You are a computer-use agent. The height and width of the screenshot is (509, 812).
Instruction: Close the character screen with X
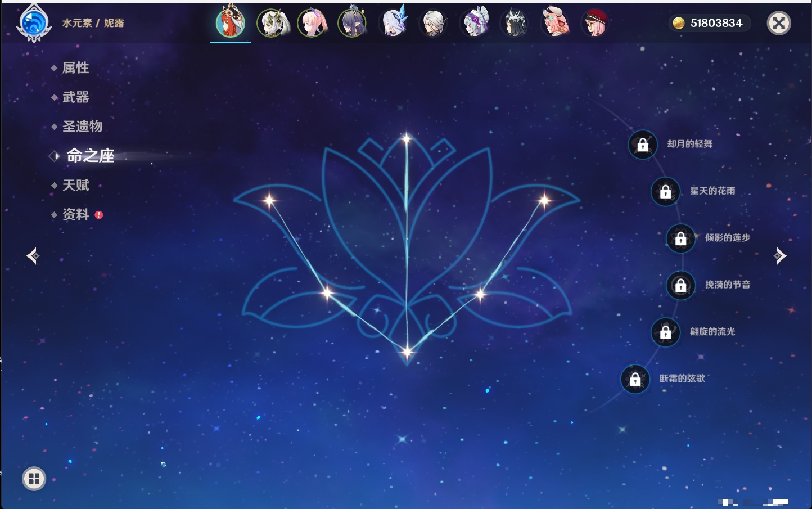click(x=779, y=23)
